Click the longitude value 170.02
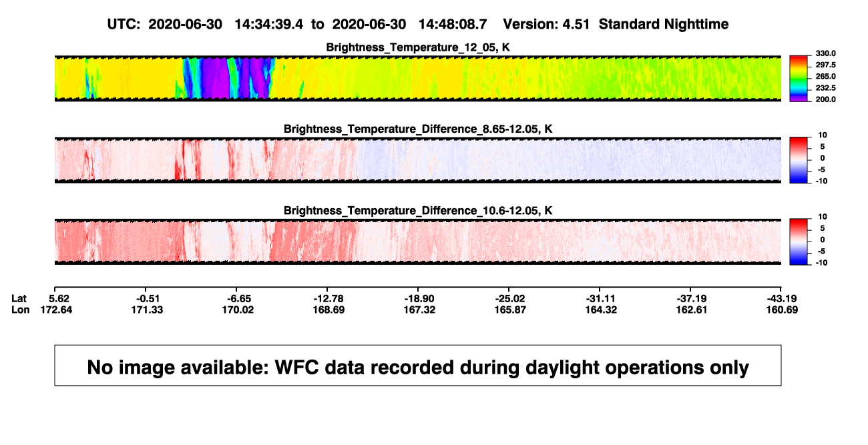 238,310
